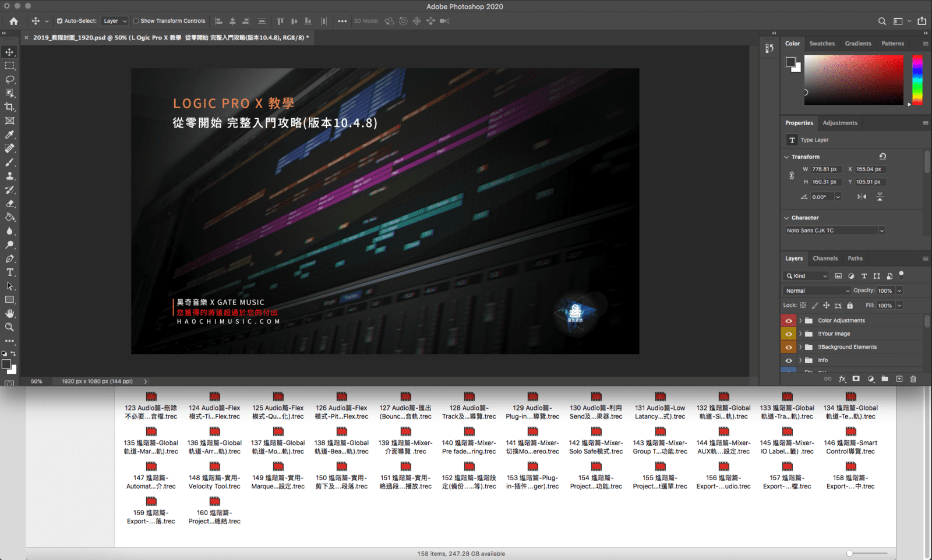
Task: Switch to the Swatches tab
Action: (822, 44)
